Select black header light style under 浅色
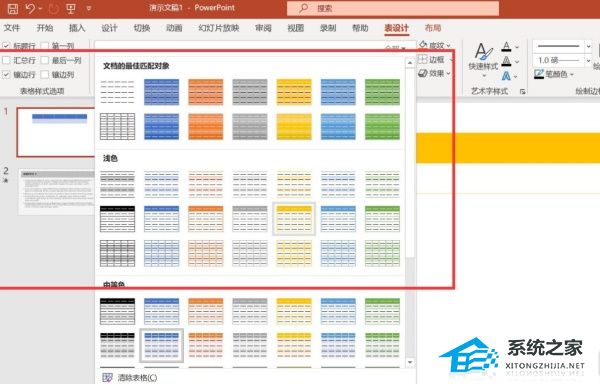Viewport: 600px width, 384px height. (117, 219)
